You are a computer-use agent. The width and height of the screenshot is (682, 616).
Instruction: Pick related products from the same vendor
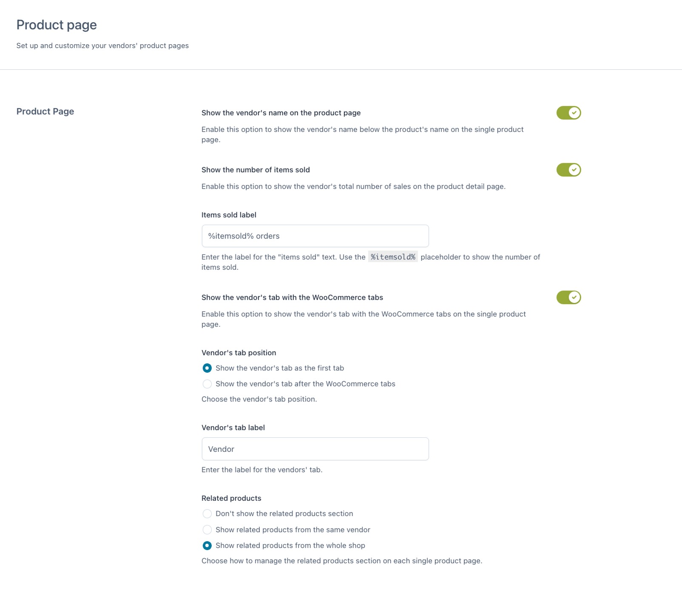[x=207, y=530]
